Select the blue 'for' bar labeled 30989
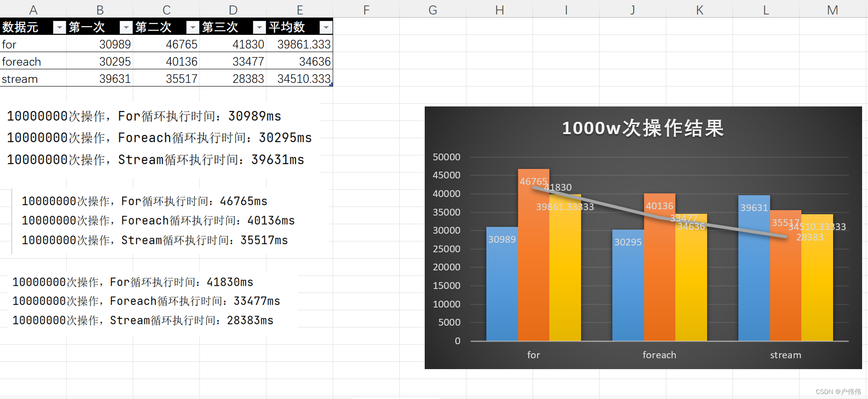 pos(502,284)
